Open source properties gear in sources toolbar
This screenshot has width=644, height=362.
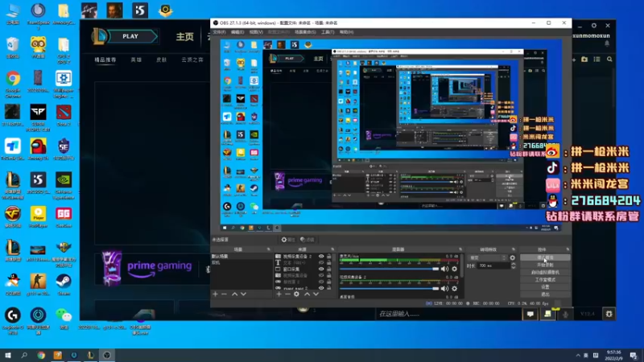[296, 294]
